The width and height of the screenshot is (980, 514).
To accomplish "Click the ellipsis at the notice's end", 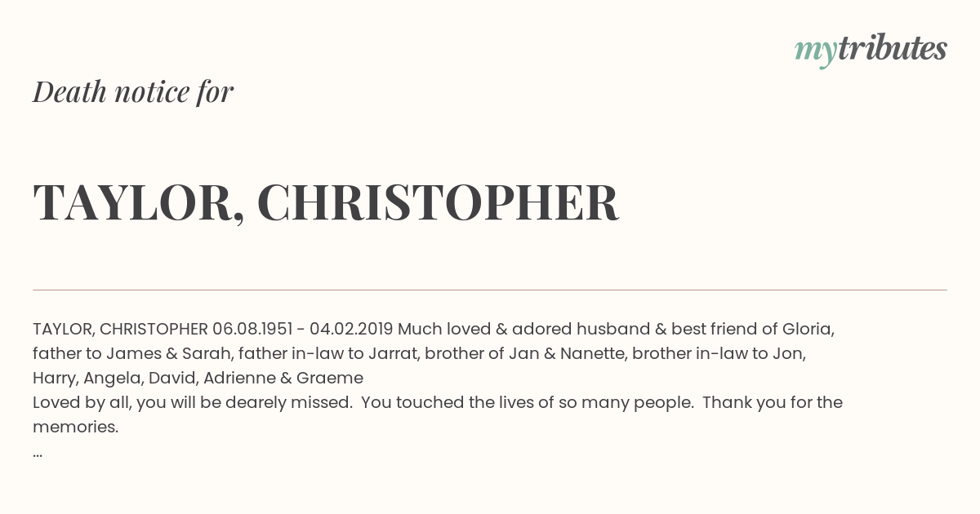I will click(38, 452).
